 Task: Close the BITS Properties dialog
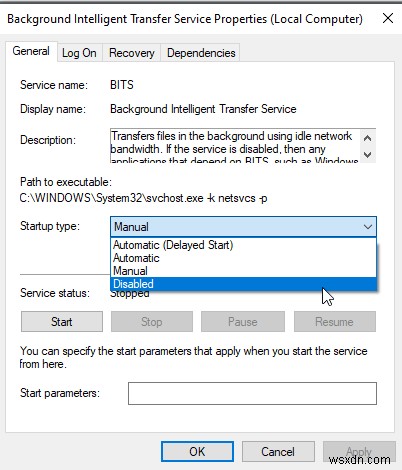(x=388, y=18)
